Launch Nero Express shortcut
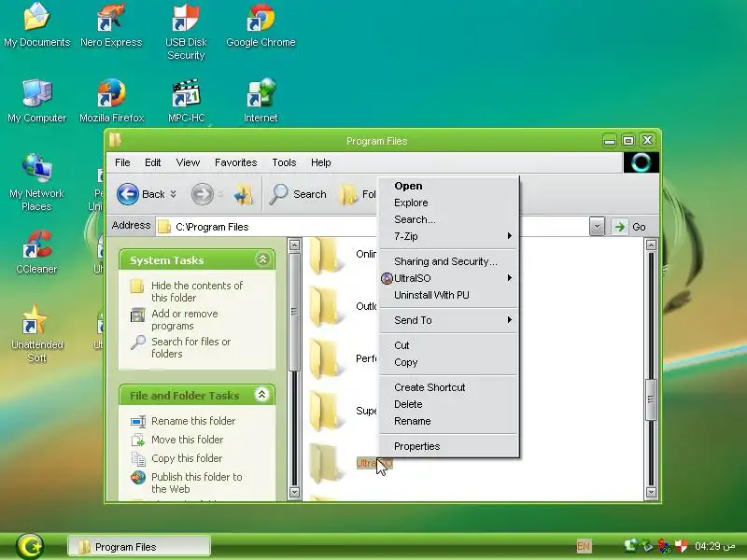This screenshot has height=560, width=747. [x=111, y=25]
